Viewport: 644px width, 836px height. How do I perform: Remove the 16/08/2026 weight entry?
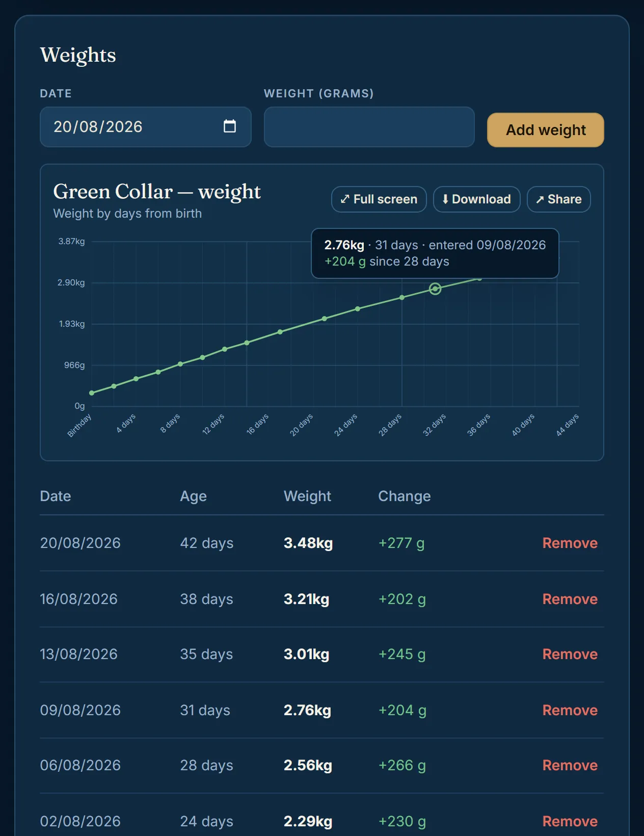coord(570,599)
